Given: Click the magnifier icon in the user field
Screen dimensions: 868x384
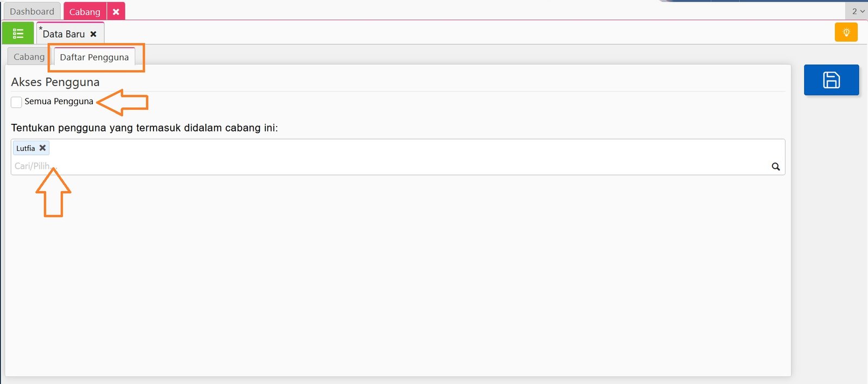Looking at the screenshot, I should (x=776, y=167).
